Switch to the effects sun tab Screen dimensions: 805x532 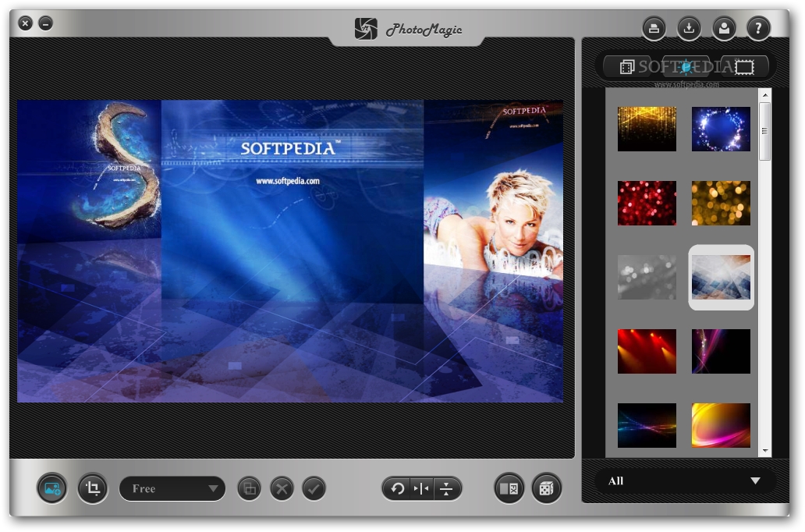coord(686,67)
